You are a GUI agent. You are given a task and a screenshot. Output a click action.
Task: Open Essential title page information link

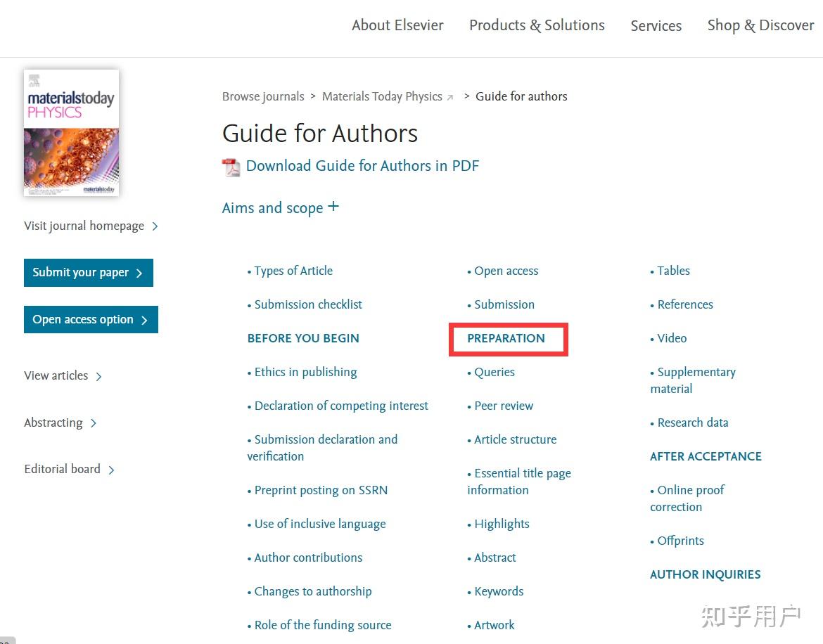click(x=519, y=482)
